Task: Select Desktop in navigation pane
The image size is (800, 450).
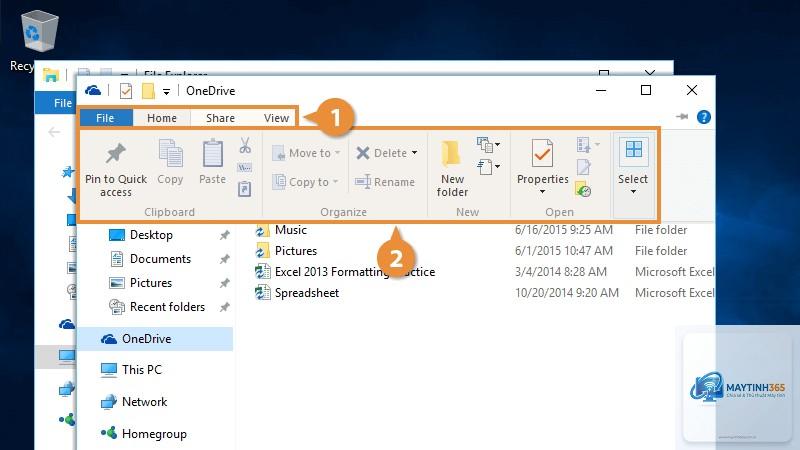Action: tap(151, 235)
